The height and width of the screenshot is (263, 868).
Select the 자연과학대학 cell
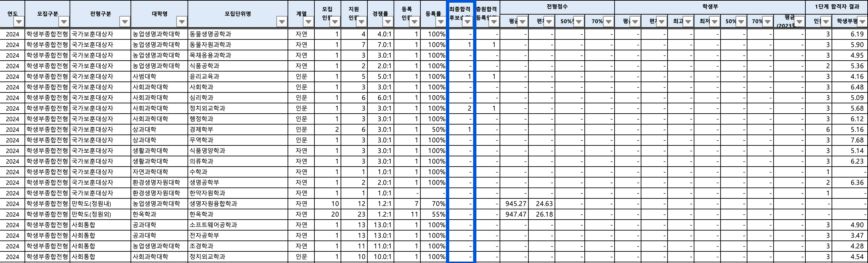[159, 172]
